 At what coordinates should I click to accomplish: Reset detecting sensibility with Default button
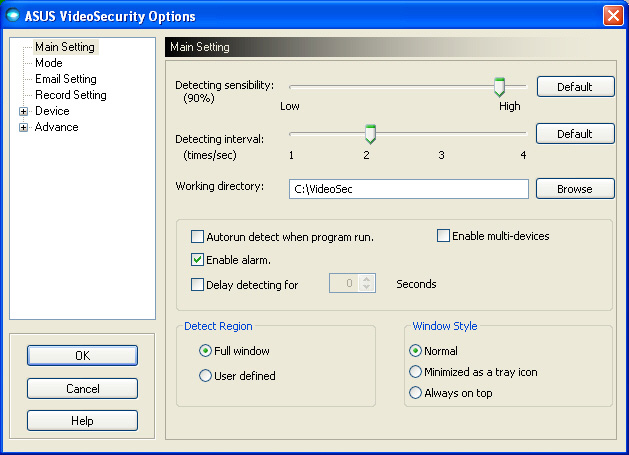click(x=575, y=87)
